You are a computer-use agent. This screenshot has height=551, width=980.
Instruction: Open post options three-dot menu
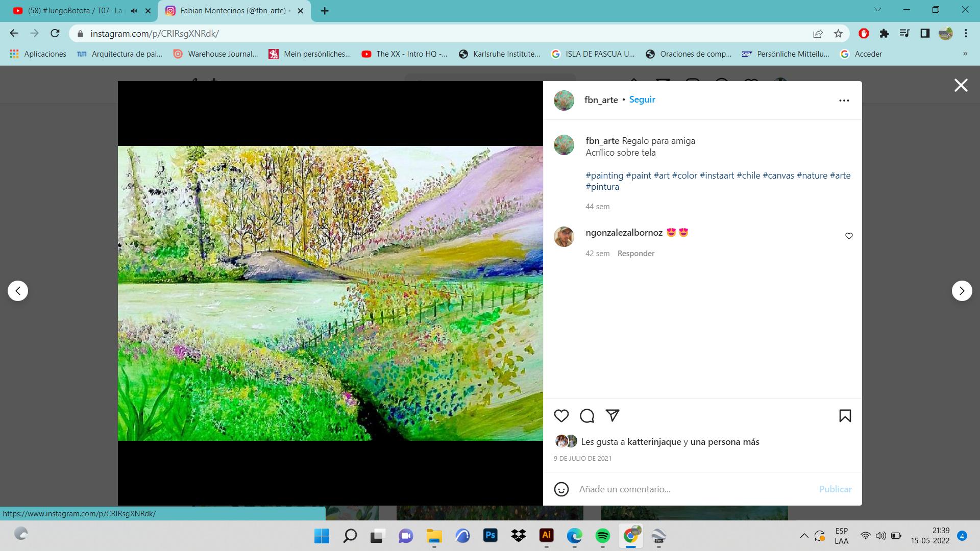pos(844,101)
